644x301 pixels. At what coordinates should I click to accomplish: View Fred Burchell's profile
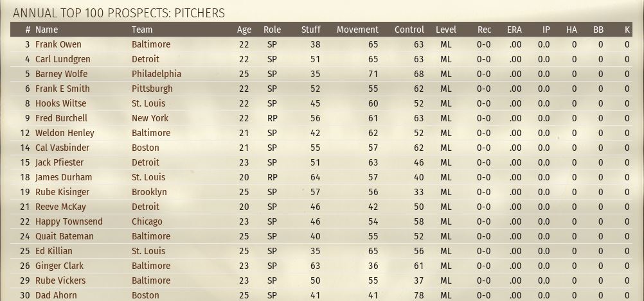click(x=61, y=118)
